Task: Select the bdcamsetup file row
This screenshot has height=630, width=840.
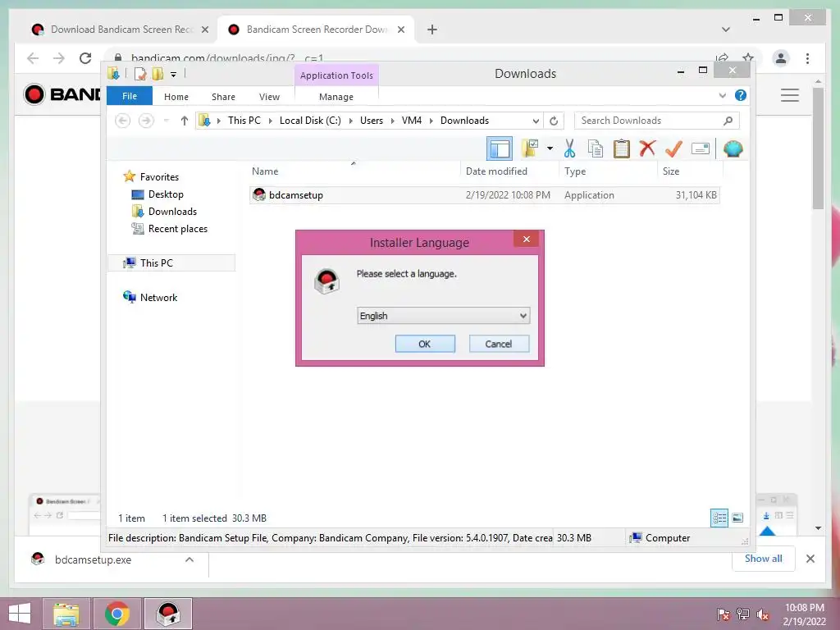Action: (484, 195)
